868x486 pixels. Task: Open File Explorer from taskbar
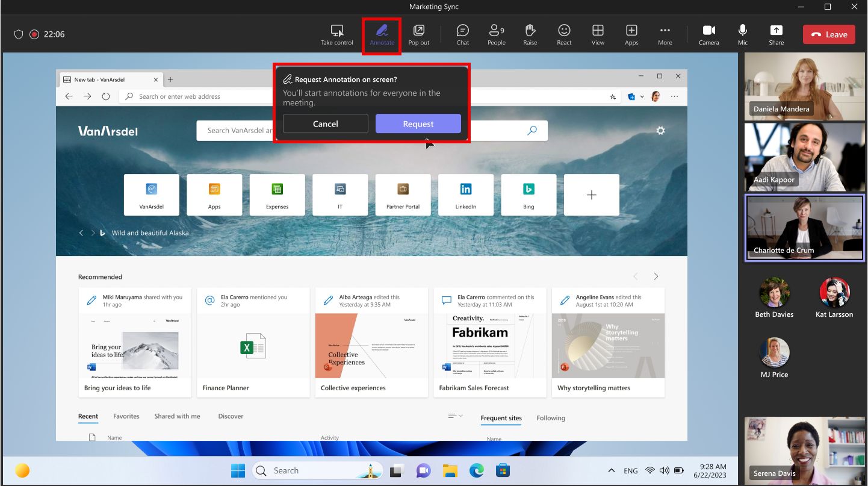point(450,470)
